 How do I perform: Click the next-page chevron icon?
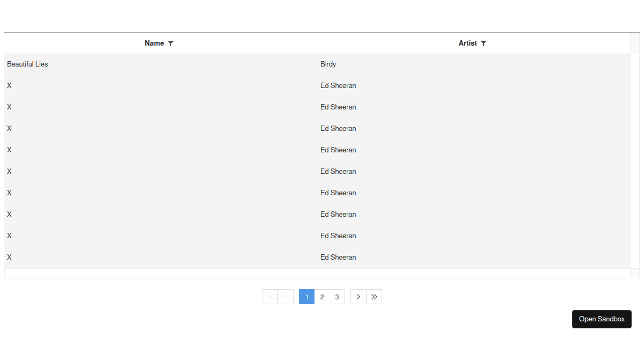tap(358, 297)
